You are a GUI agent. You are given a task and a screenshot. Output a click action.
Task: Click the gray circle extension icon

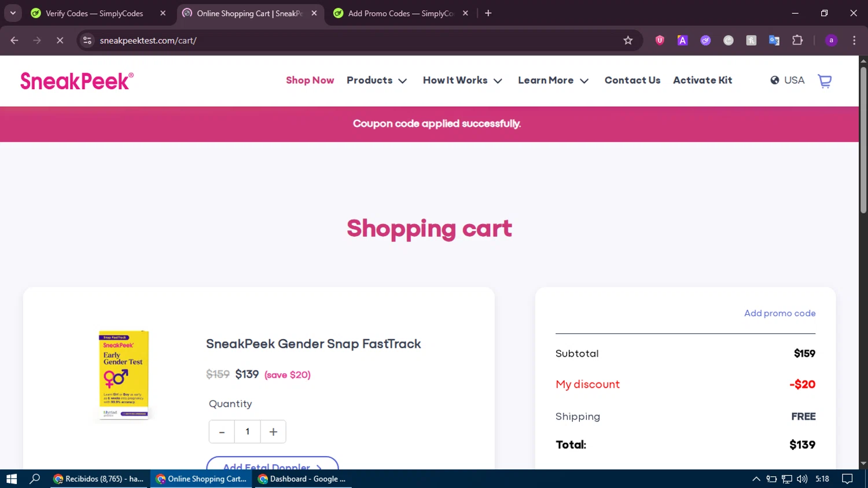(729, 41)
